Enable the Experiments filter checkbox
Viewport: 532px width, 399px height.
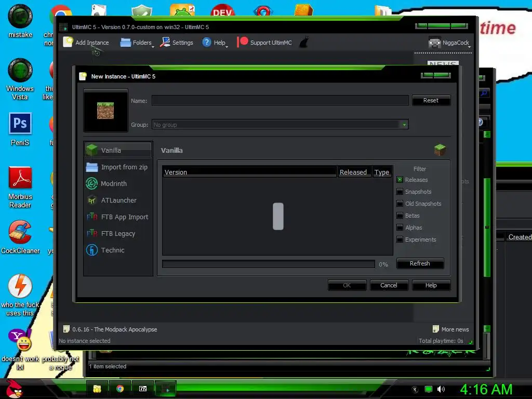pos(400,240)
